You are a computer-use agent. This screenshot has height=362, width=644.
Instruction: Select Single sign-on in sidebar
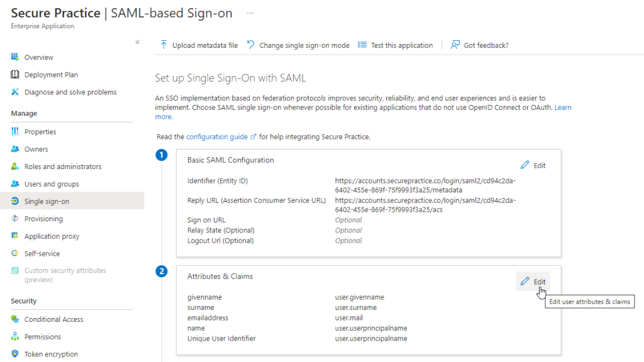(47, 202)
